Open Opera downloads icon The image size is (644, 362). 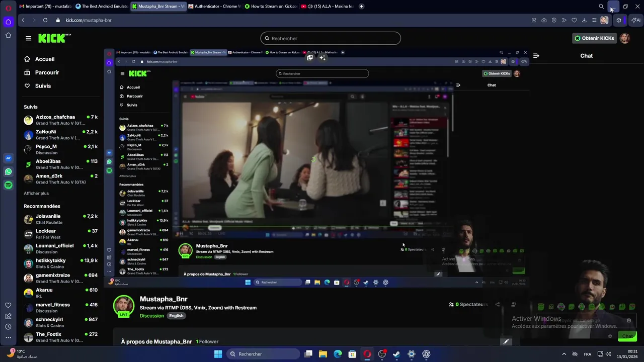click(x=584, y=20)
